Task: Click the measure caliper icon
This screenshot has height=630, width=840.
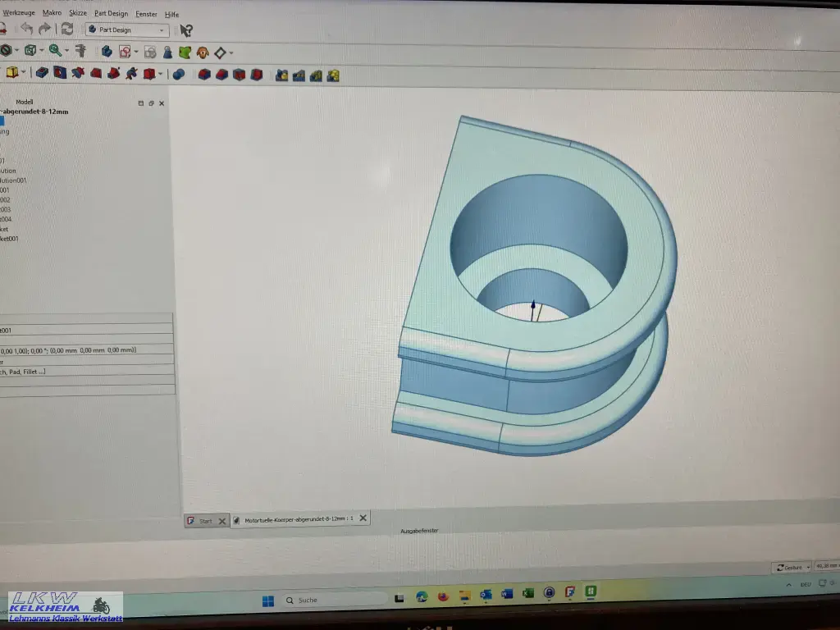Action: 81,50
